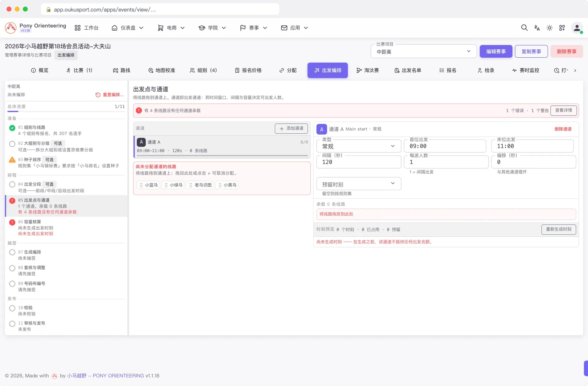
Task: Select step circle for 11 审核与发布
Action: tap(12, 323)
